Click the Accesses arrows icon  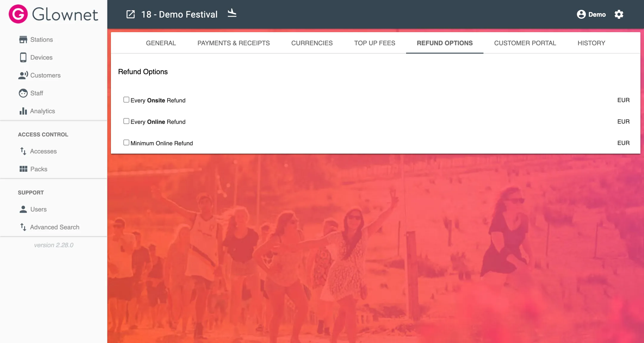coord(23,151)
